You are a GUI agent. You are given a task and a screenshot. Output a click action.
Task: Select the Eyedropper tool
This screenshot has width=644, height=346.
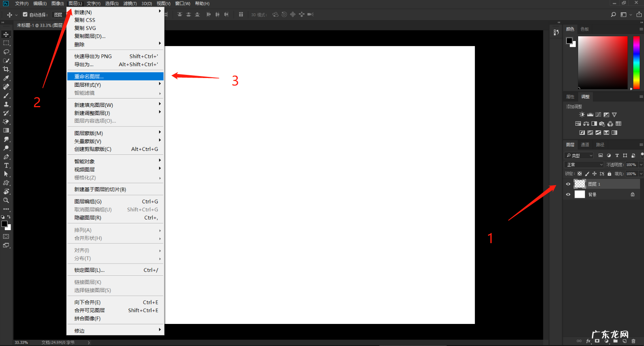tap(6, 78)
